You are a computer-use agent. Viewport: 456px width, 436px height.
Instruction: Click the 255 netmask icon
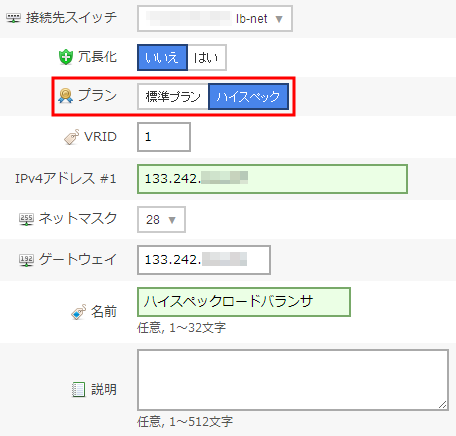[x=26, y=219]
